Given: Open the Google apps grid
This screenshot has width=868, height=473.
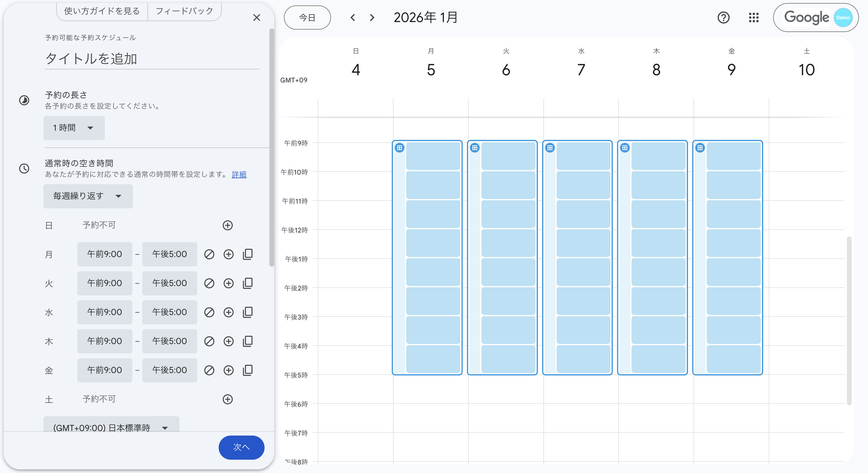Looking at the screenshot, I should coord(754,18).
